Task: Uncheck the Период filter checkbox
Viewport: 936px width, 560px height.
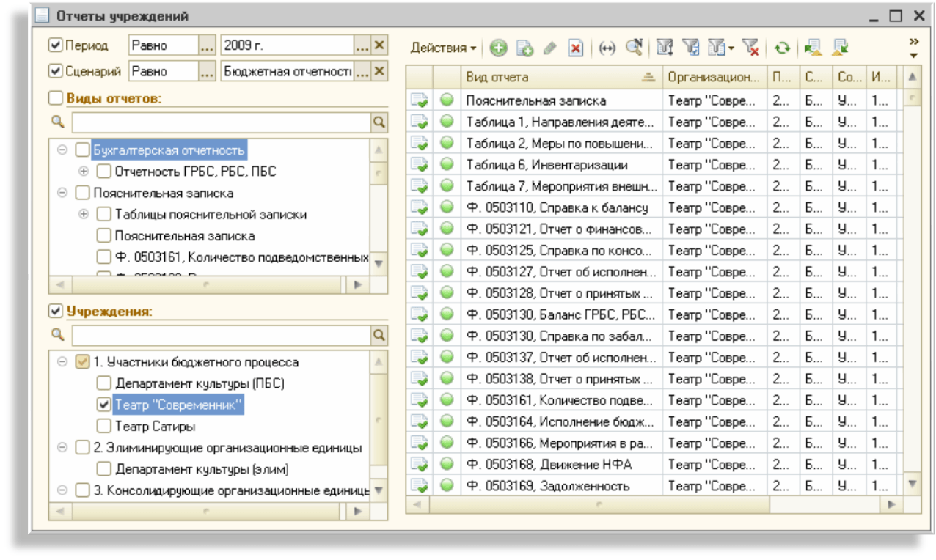Action: click(55, 45)
